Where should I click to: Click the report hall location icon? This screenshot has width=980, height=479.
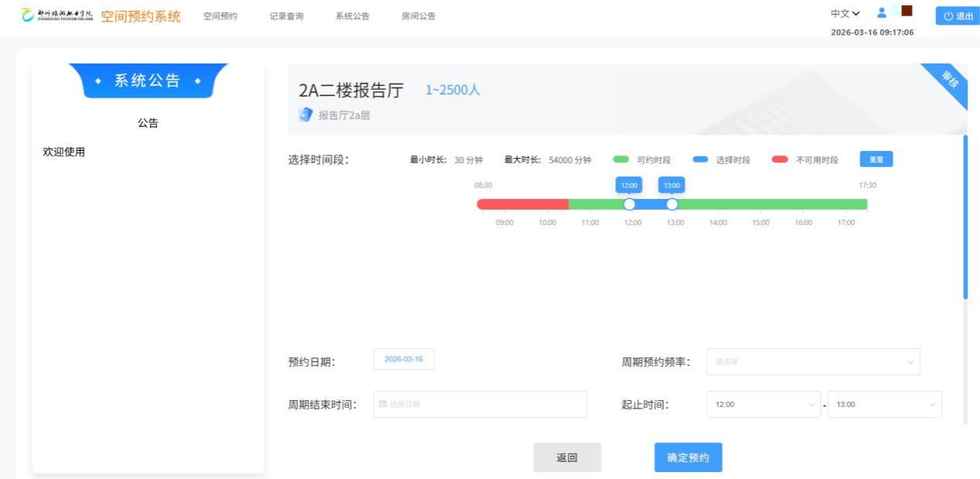pos(305,115)
